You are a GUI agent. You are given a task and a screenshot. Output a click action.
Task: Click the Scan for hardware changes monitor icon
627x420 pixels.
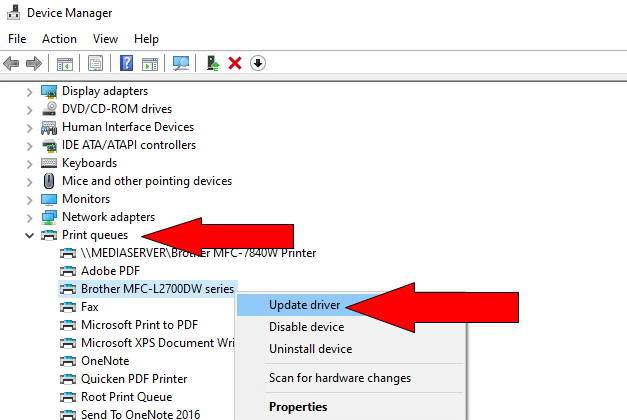click(x=181, y=63)
